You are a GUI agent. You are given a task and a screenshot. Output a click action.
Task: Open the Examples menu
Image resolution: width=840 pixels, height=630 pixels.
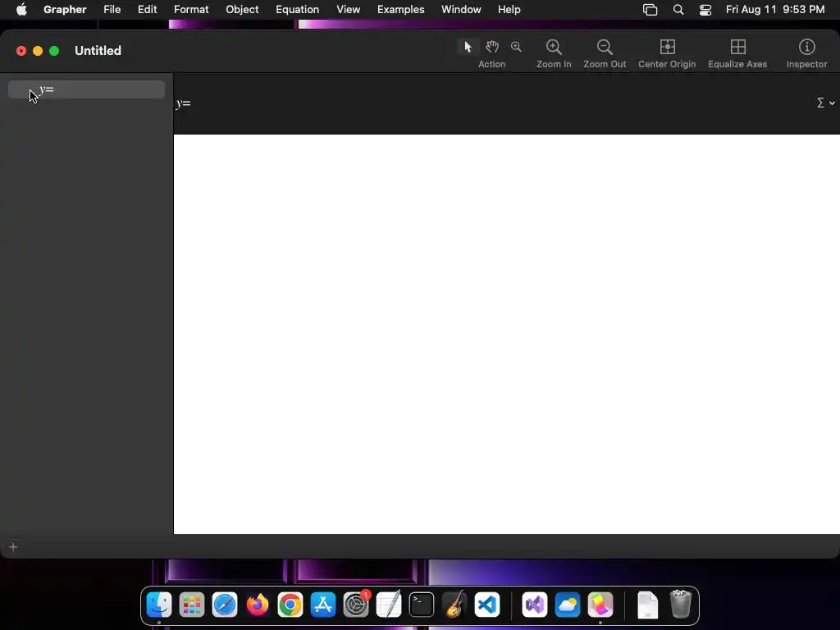[400, 10]
